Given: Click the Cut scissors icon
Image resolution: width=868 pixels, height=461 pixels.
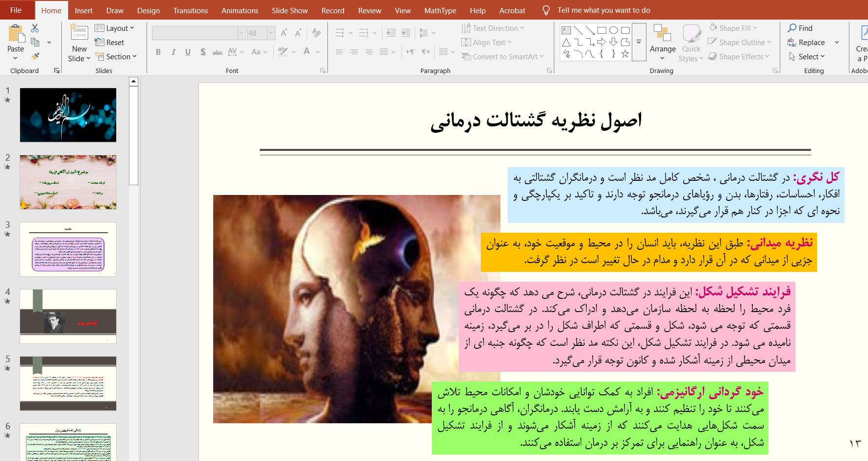Looking at the screenshot, I should (35, 28).
